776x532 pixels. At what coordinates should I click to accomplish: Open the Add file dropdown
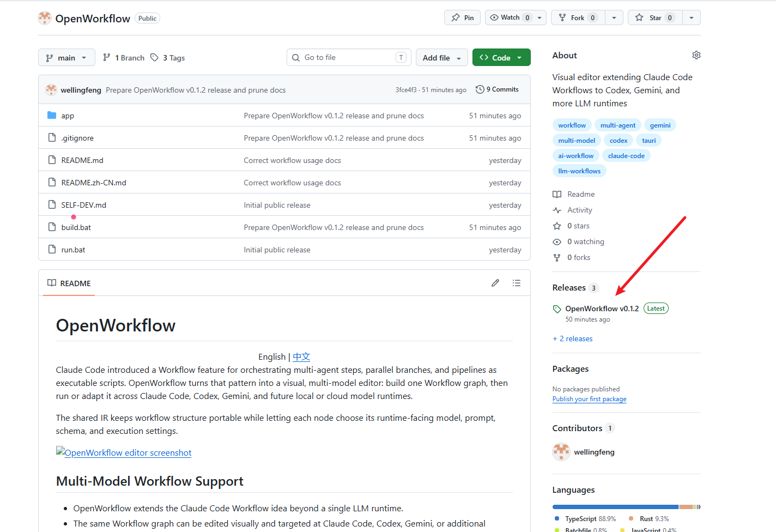point(442,57)
